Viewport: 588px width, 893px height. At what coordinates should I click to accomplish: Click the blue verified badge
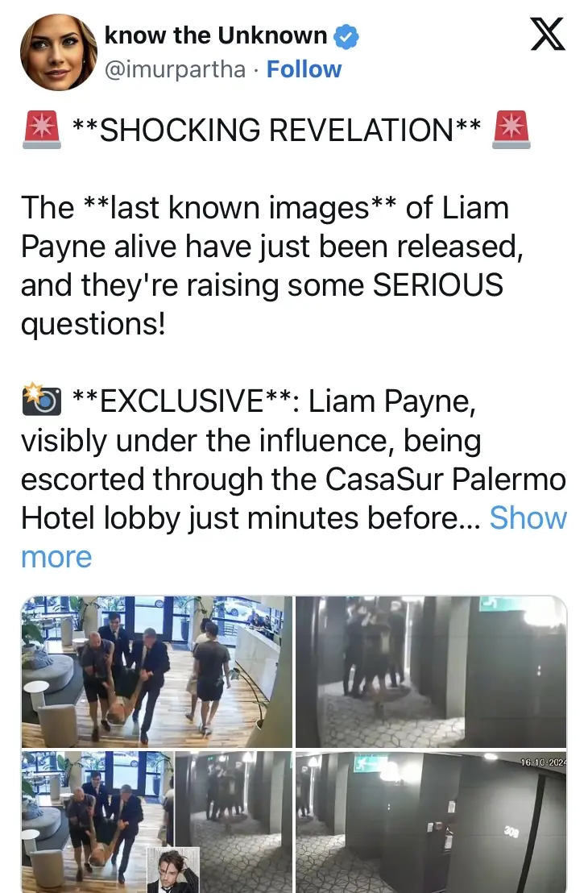click(x=346, y=36)
